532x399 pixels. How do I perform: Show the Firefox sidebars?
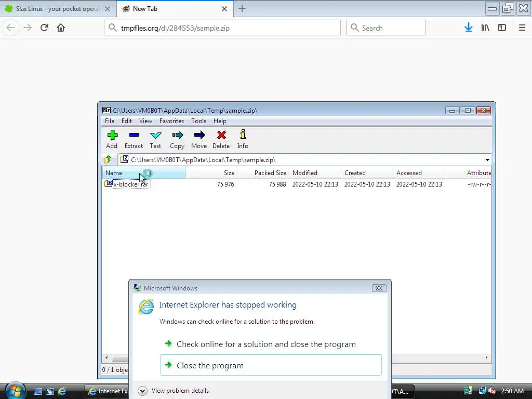(x=502, y=28)
